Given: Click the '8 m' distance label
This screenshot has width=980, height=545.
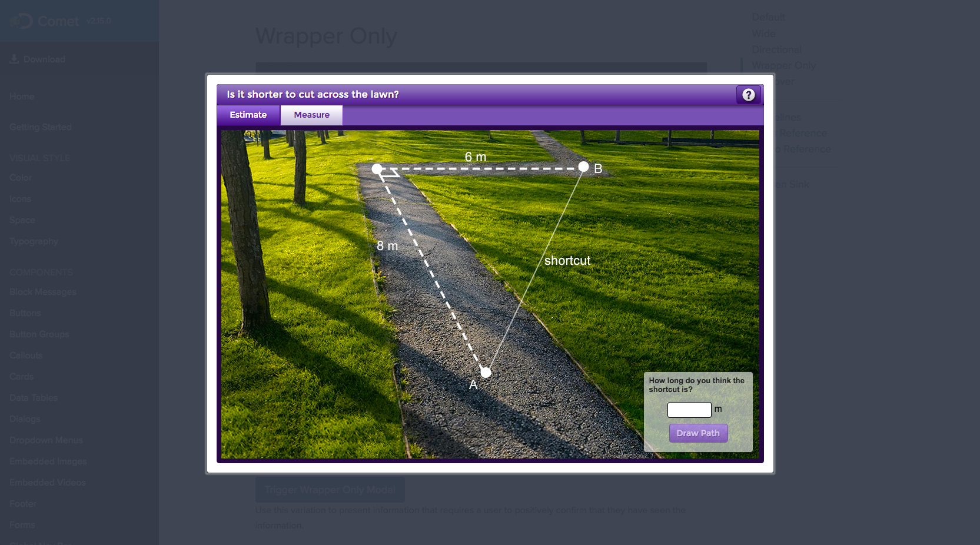Looking at the screenshot, I should [x=387, y=246].
